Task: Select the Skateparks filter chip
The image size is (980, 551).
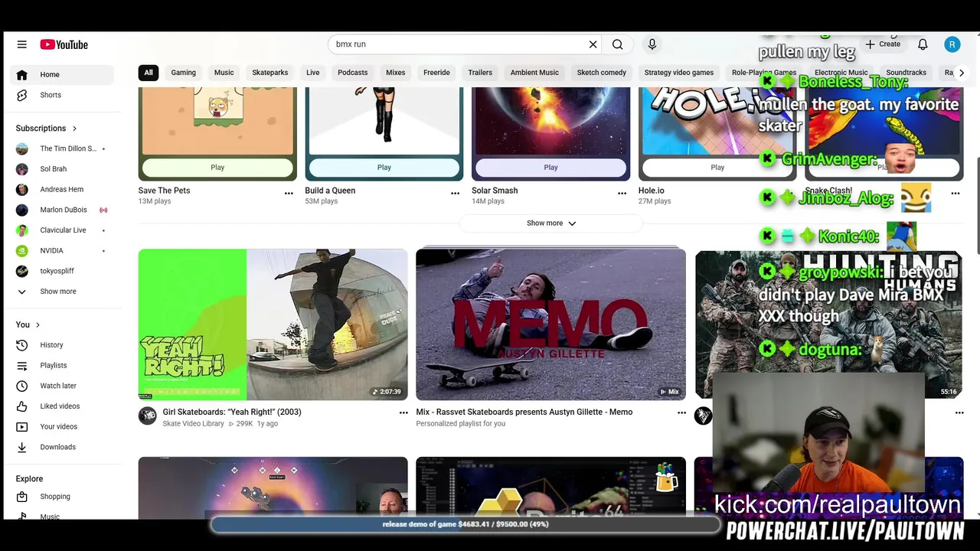Action: click(x=270, y=73)
